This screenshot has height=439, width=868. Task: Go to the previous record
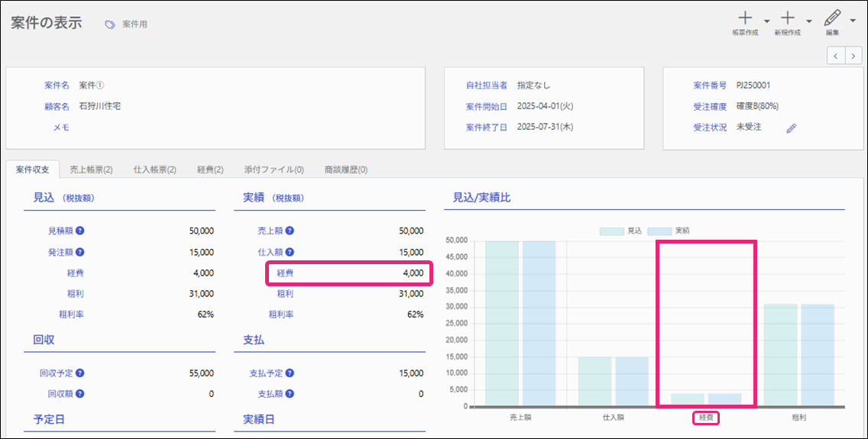[836, 56]
